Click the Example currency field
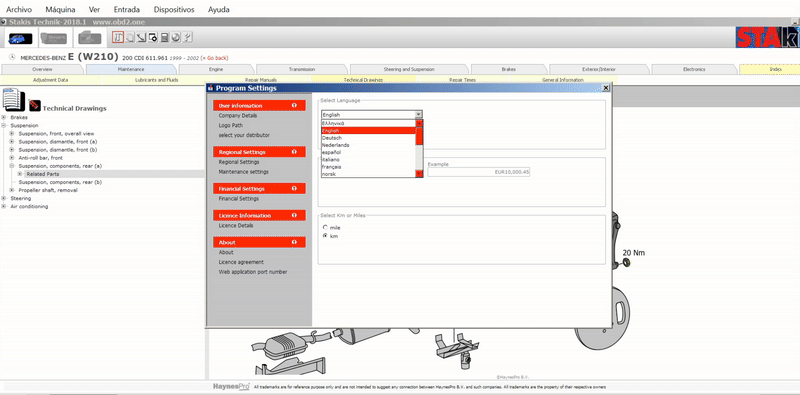 (479, 172)
